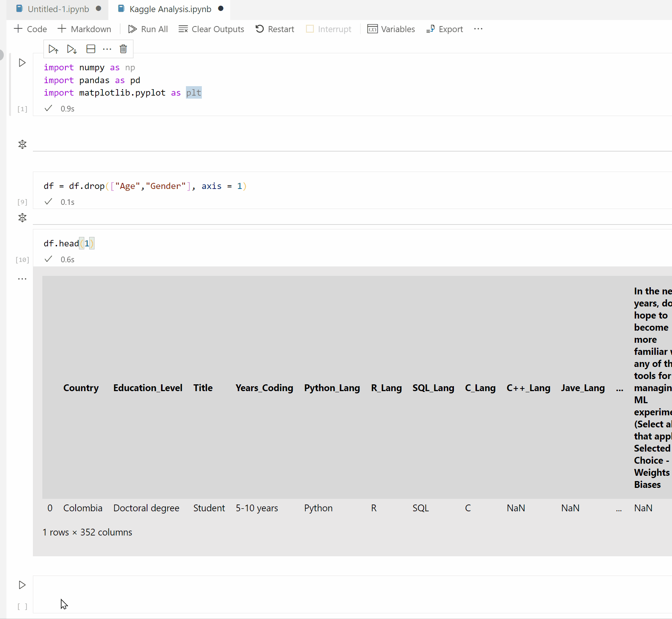Image resolution: width=672 pixels, height=619 pixels.
Task: Collapse the df.head output
Action: point(22,279)
